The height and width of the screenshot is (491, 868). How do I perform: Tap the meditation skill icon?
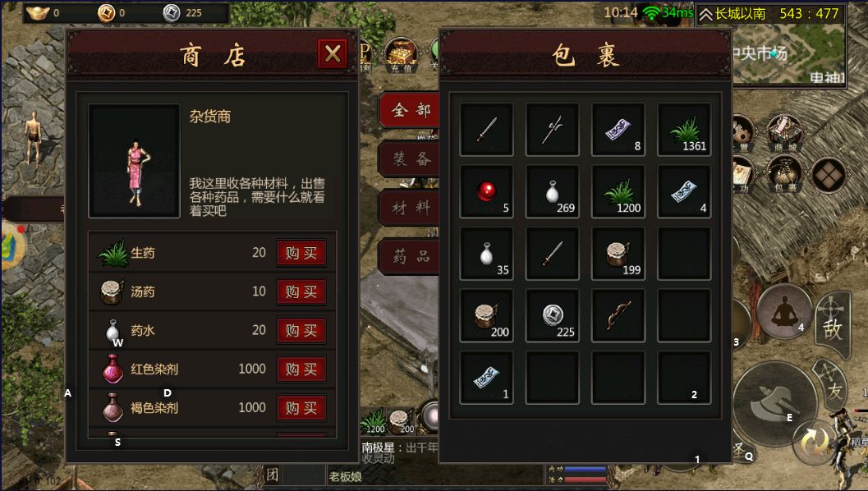[784, 312]
